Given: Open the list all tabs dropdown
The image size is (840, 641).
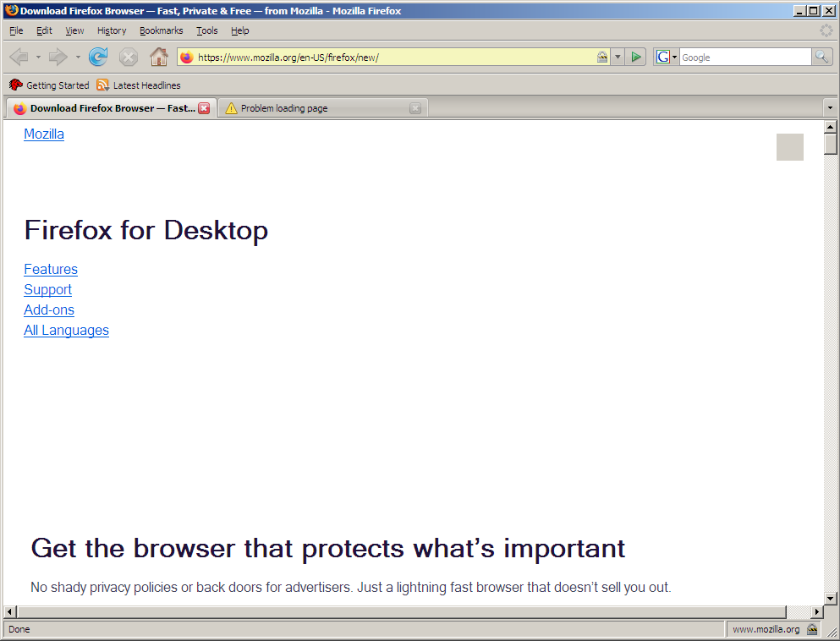Looking at the screenshot, I should point(830,108).
